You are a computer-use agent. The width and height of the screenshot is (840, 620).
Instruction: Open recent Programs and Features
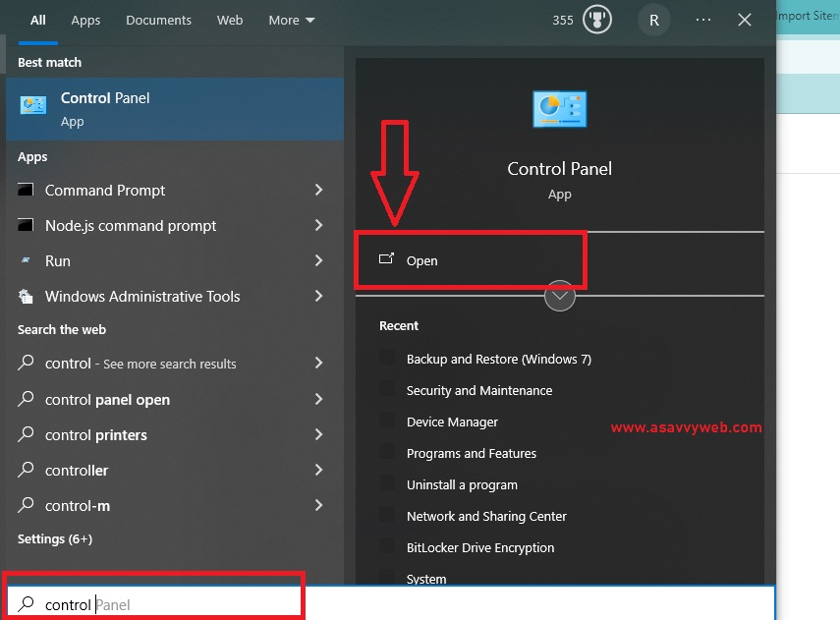[472, 453]
